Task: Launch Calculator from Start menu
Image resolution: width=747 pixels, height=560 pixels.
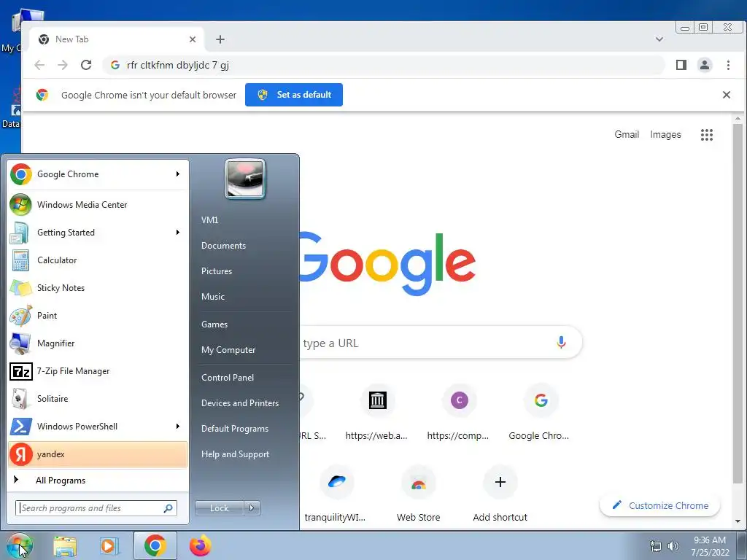Action: pos(98,260)
